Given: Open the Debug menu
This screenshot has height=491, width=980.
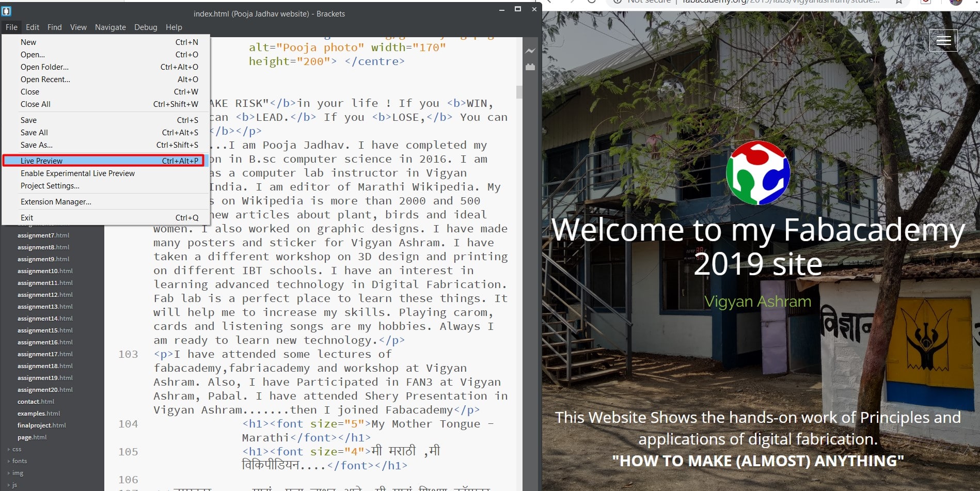Looking at the screenshot, I should 146,27.
